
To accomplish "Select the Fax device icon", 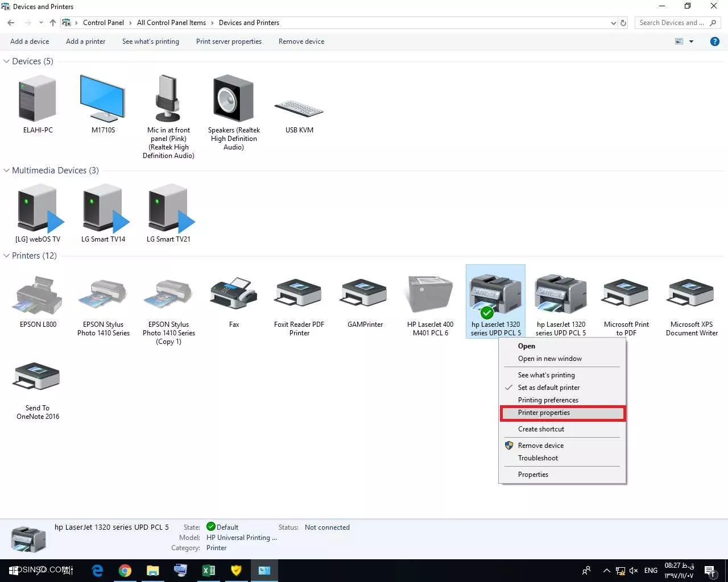I will pos(234,294).
